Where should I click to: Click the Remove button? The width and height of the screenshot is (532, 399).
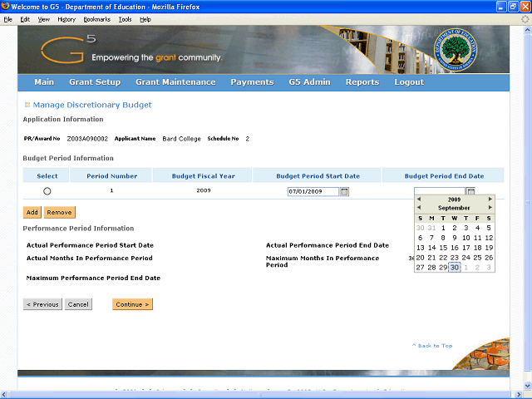point(59,213)
